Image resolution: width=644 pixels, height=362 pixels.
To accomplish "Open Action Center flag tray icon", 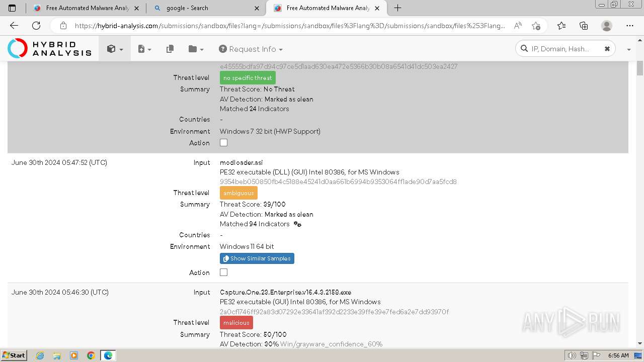I will pyautogui.click(x=595, y=355).
